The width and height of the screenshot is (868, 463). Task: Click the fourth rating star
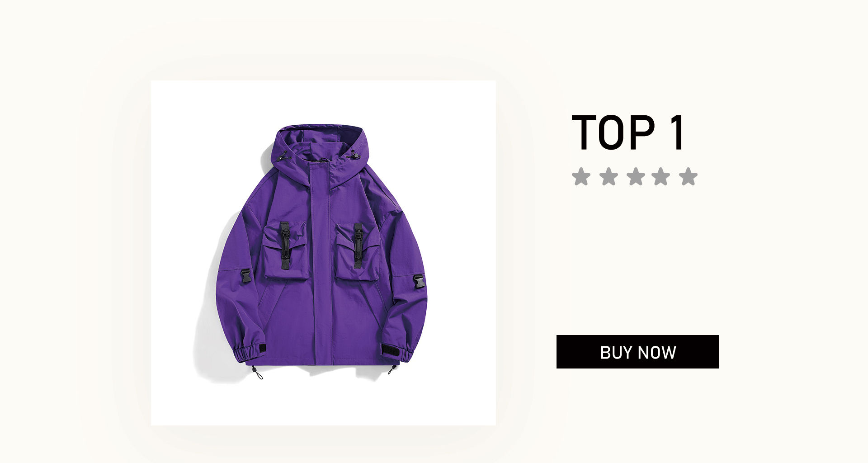[x=660, y=176]
